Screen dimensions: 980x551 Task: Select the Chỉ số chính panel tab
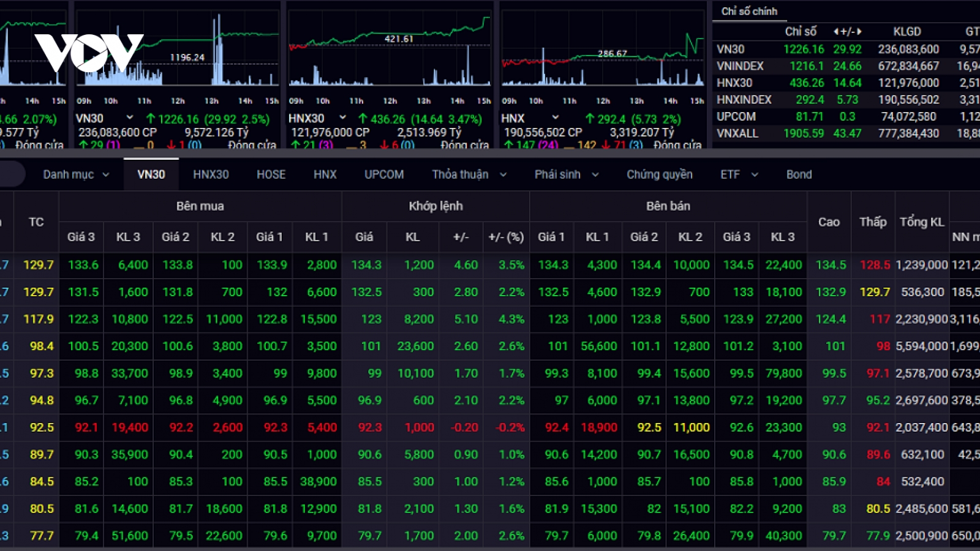(749, 11)
